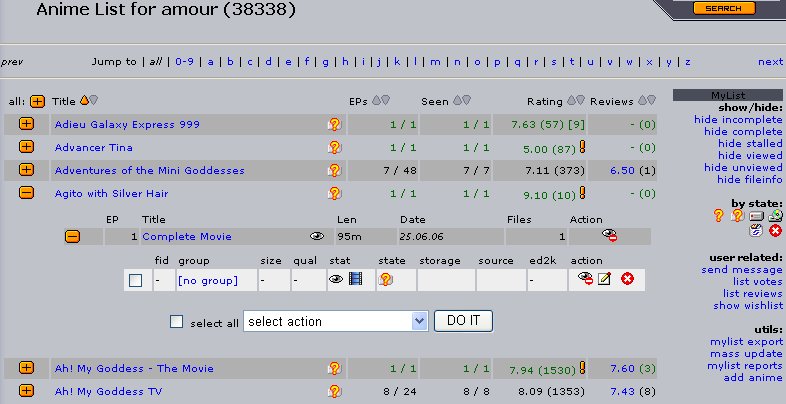Click the Complete Movie episode action icon
Viewport: 786px width, 404px height.
pyautogui.click(x=609, y=236)
